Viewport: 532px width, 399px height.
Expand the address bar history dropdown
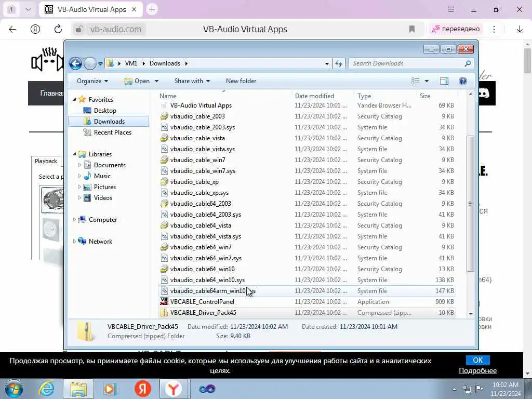click(x=327, y=63)
